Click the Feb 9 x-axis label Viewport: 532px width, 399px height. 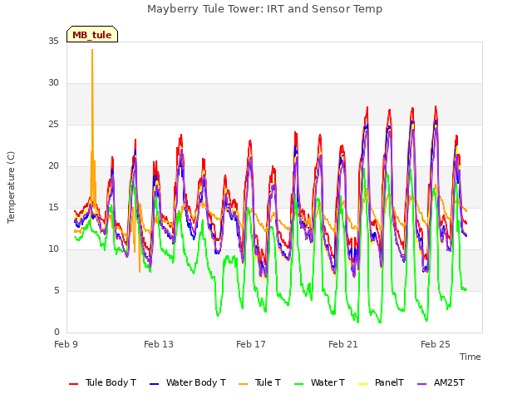click(x=66, y=344)
